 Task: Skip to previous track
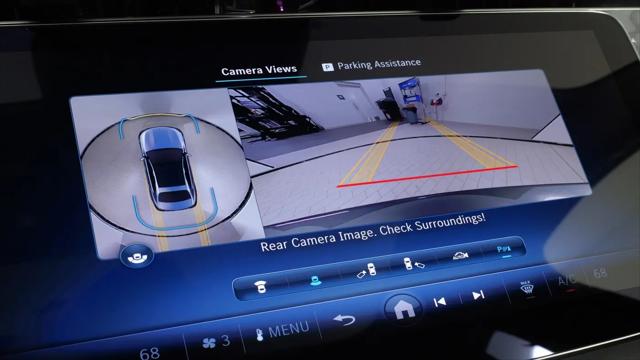click(440, 302)
